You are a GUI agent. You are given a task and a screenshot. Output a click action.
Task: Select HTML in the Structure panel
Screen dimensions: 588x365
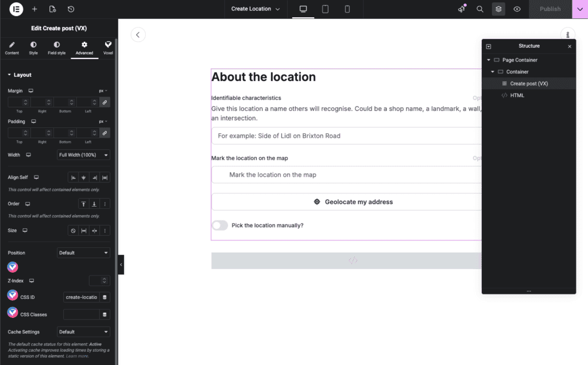pyautogui.click(x=517, y=95)
